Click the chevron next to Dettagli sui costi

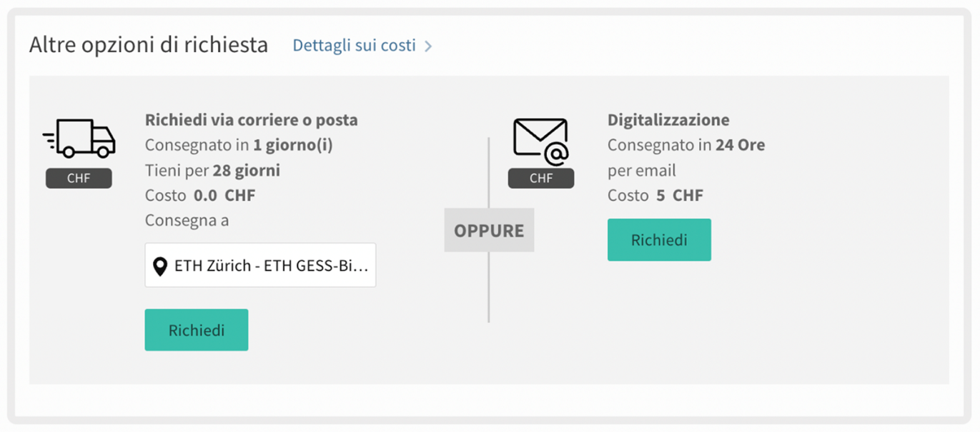tap(428, 46)
